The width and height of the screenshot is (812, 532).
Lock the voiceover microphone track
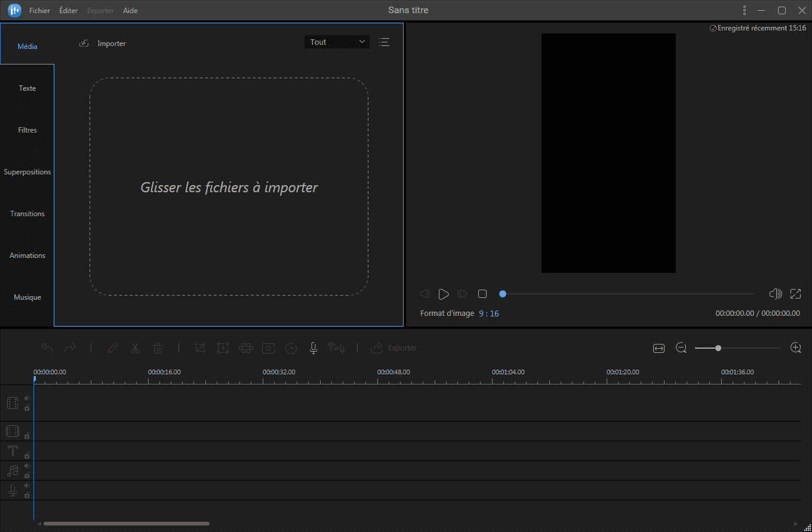[x=27, y=495]
